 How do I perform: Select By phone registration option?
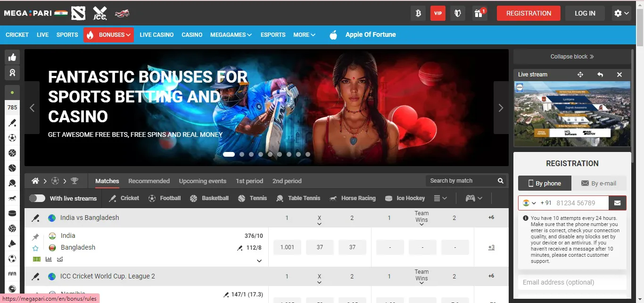[545, 183]
